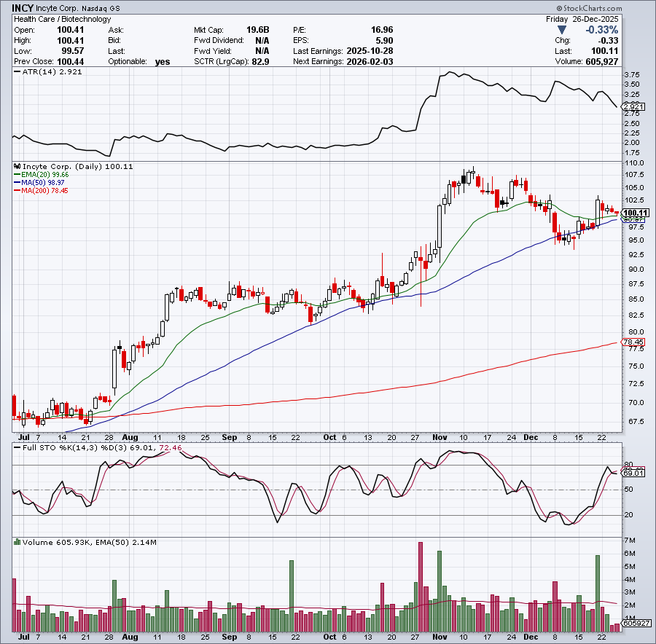
Task: Click the Fwd Dividend N/A value
Action: tap(262, 41)
